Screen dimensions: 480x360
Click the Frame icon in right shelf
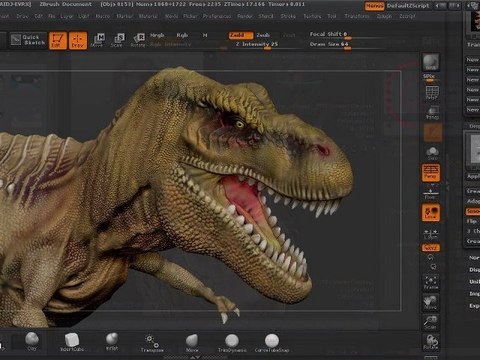(x=431, y=282)
